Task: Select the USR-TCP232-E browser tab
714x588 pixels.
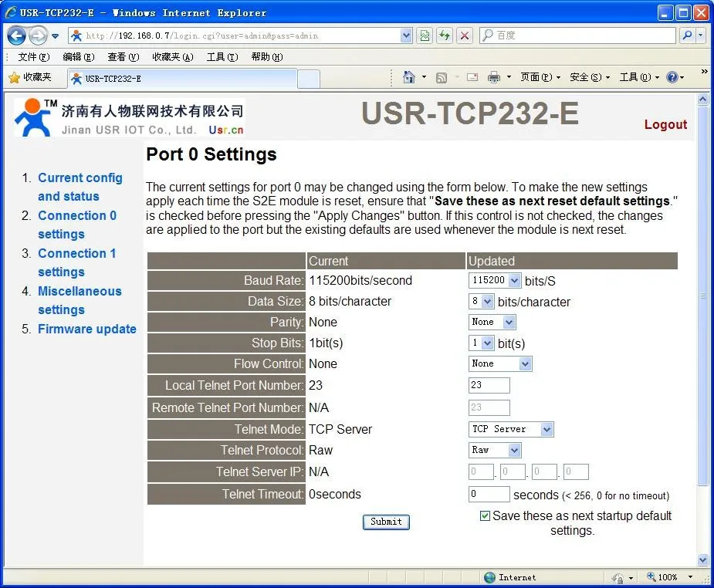Action: click(x=181, y=79)
